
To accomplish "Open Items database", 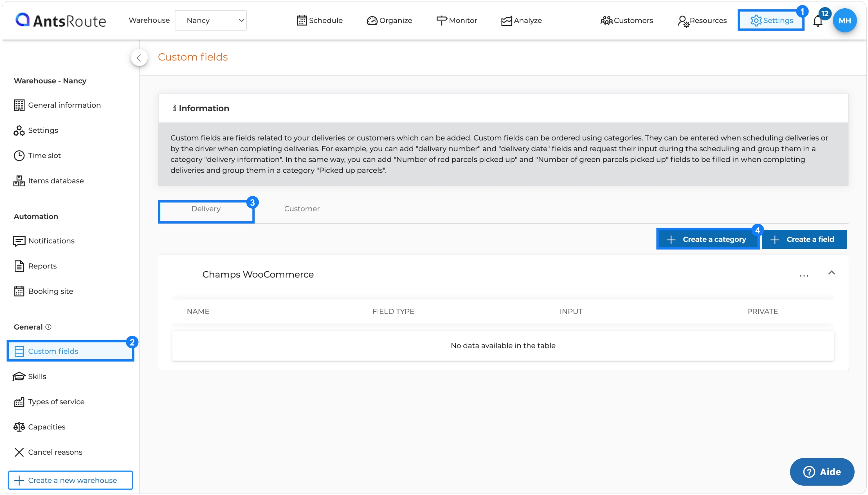I will (49, 181).
